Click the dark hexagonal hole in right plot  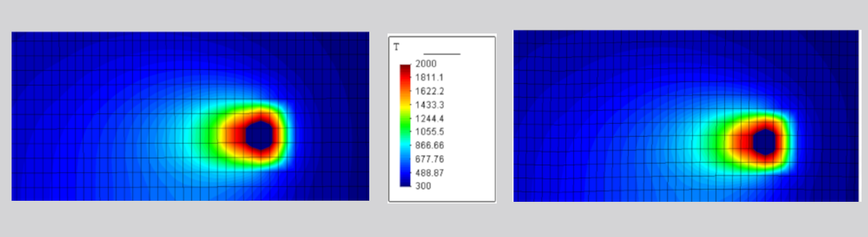pos(765,142)
